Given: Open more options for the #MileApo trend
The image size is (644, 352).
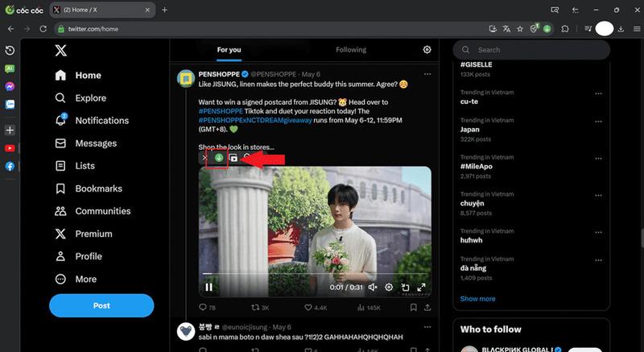Looking at the screenshot, I should coord(598,159).
